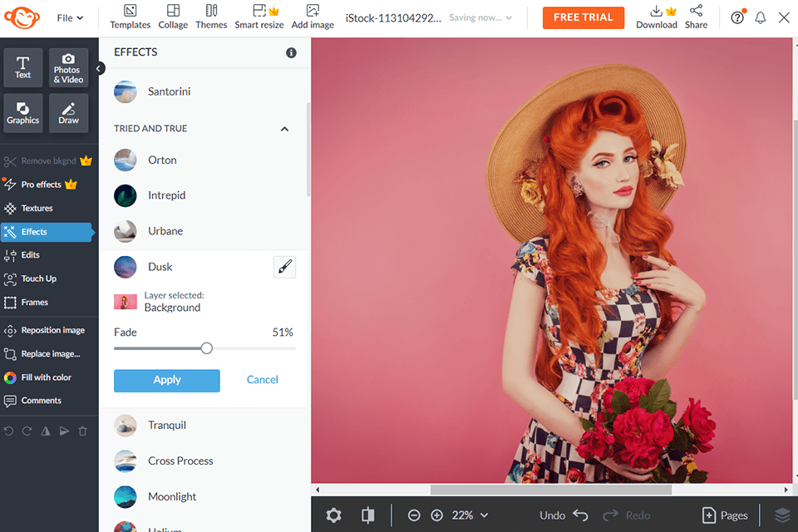This screenshot has width=798, height=532.
Task: Select the Draw tool
Action: pos(68,113)
